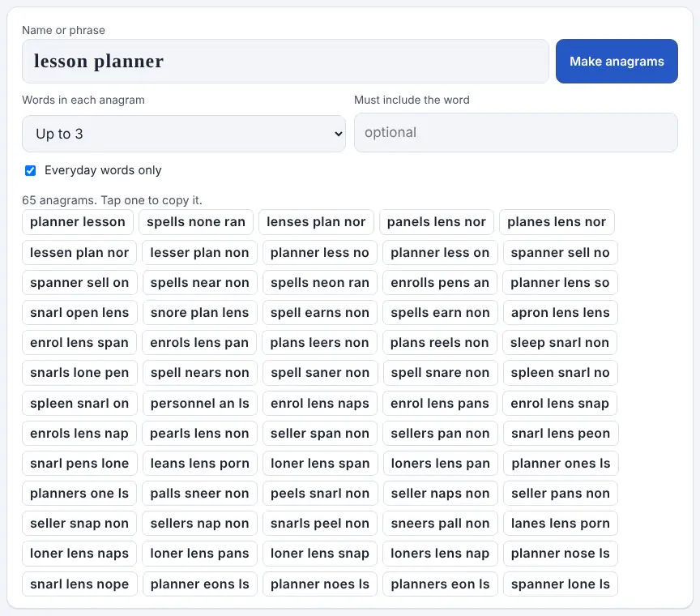This screenshot has height=616, width=700.
Task: Click "spell saner non" result chip
Action: 320,373
